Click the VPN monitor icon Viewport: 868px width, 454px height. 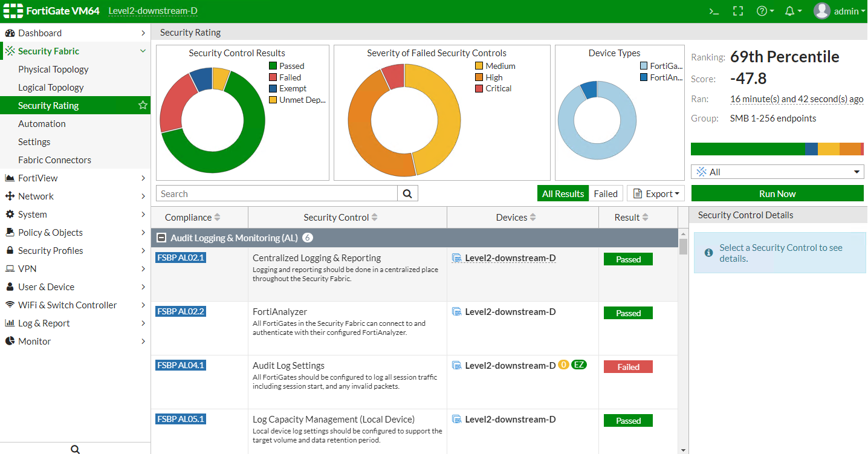coord(10,269)
